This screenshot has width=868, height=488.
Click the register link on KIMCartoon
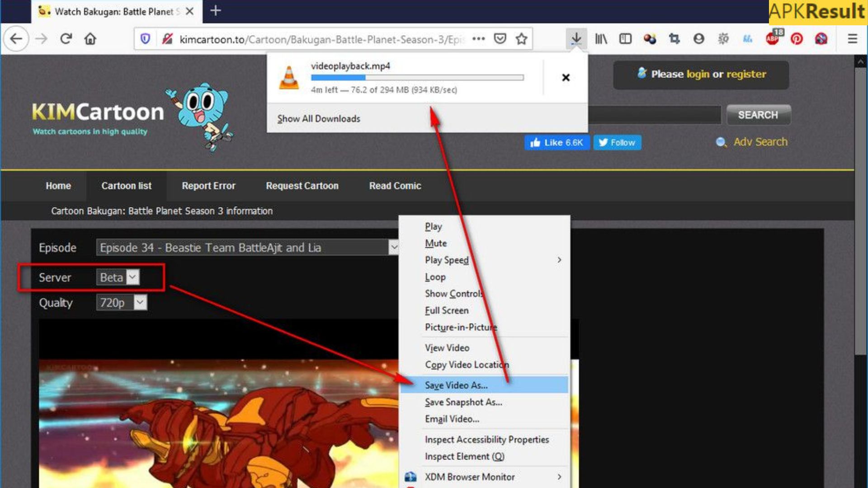[x=746, y=73]
